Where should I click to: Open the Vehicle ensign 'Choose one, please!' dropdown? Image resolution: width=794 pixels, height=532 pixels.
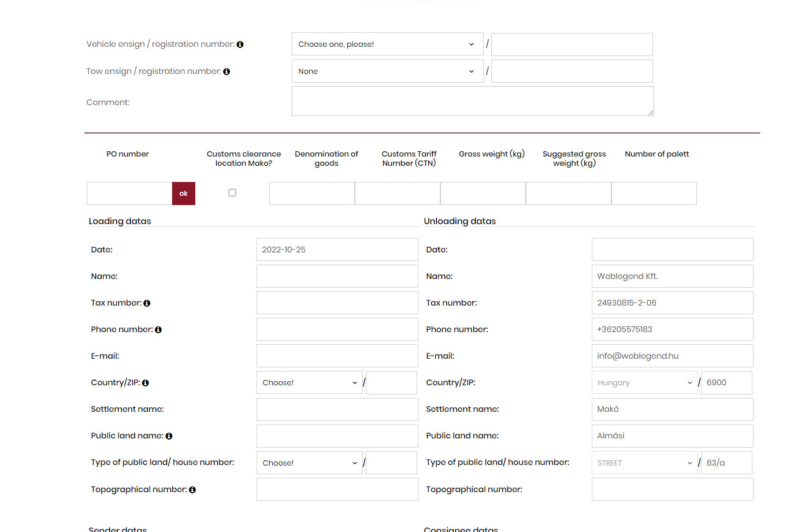(387, 44)
